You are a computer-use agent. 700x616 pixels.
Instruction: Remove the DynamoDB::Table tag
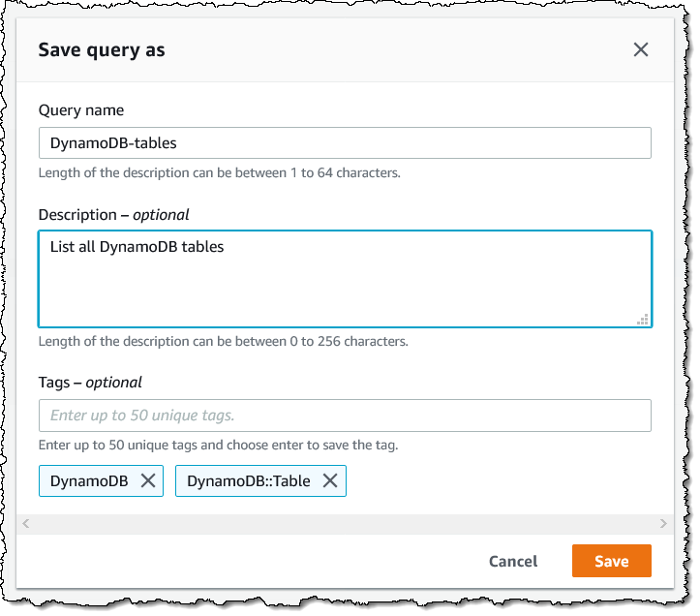[x=330, y=480]
